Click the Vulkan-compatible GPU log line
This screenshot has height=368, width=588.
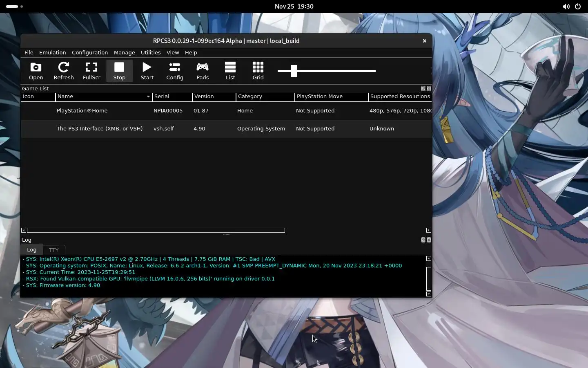coord(149,279)
